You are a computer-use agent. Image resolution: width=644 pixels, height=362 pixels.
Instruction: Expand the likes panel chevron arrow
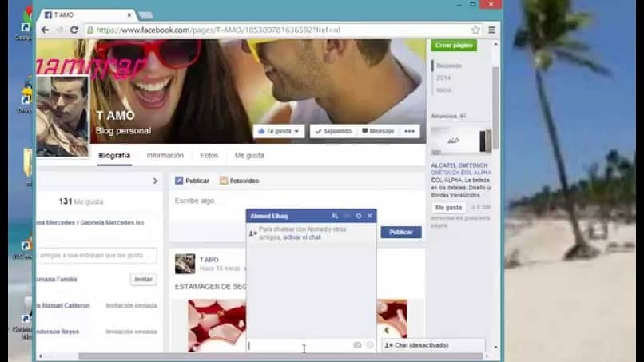[x=155, y=181]
